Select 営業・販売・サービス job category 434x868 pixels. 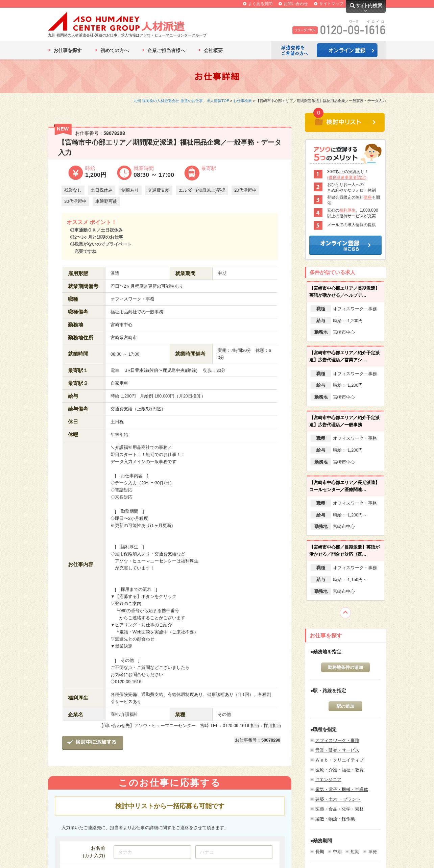(x=337, y=750)
